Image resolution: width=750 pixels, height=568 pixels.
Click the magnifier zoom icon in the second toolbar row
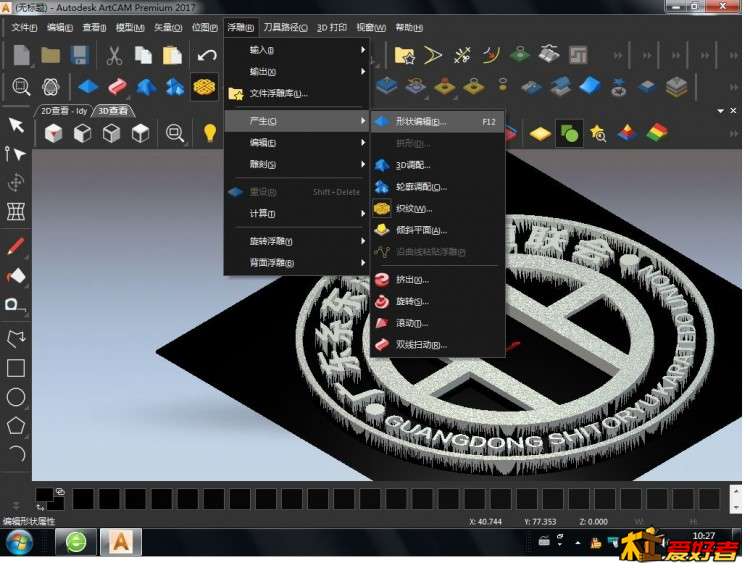pyautogui.click(x=21, y=87)
